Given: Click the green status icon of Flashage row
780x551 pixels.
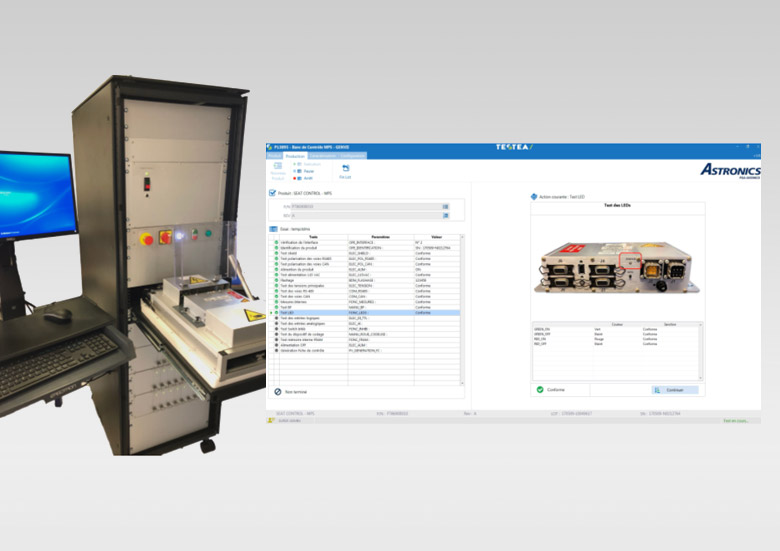Looking at the screenshot, I should coord(277,280).
